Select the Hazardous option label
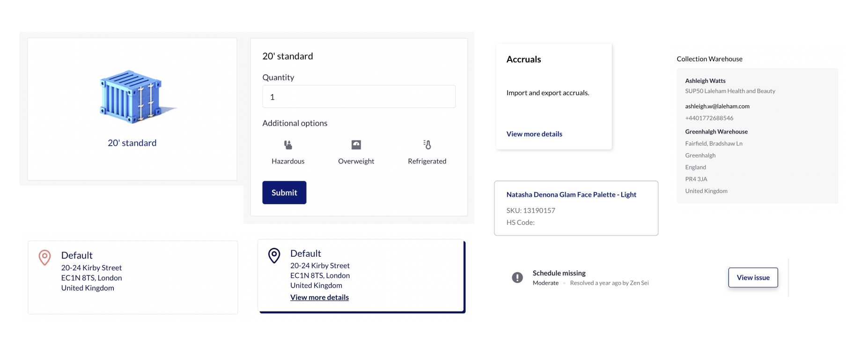 tap(288, 161)
